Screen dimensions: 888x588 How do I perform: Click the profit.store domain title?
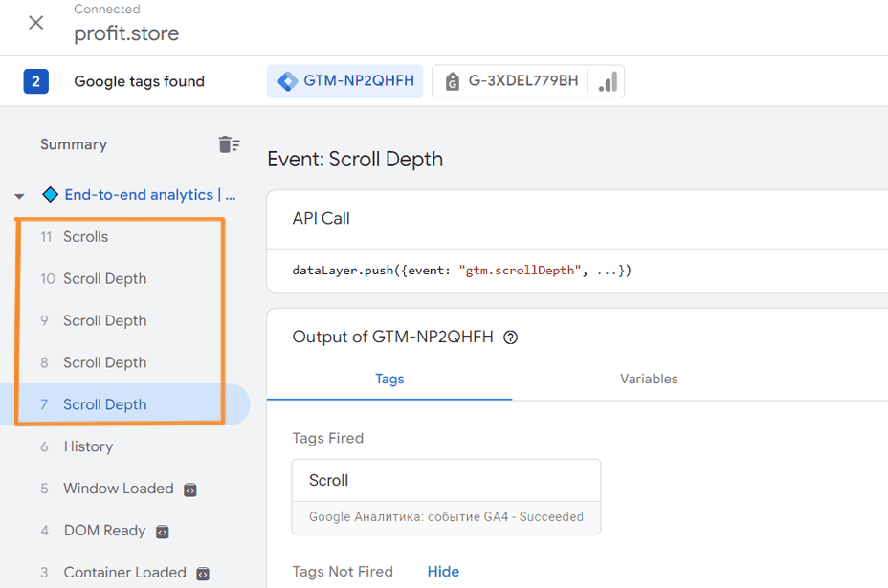click(x=126, y=33)
